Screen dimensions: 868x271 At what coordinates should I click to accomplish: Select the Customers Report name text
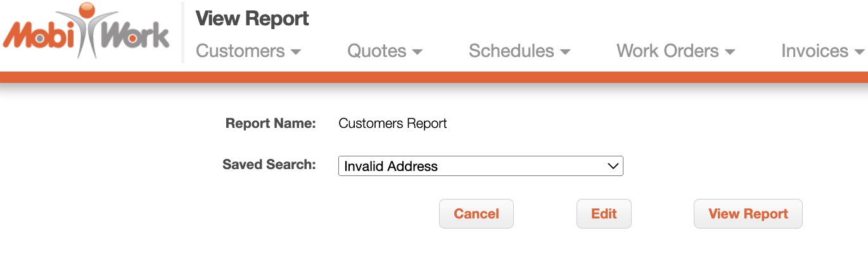tap(393, 123)
